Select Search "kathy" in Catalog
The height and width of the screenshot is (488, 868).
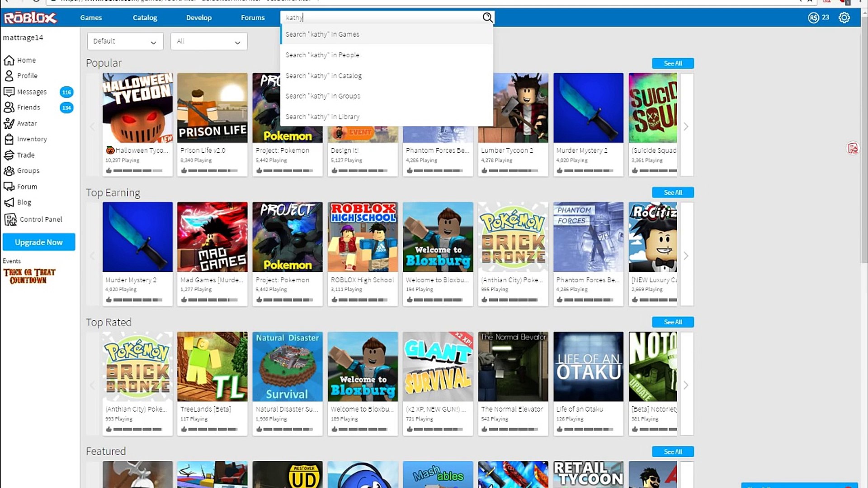point(387,75)
